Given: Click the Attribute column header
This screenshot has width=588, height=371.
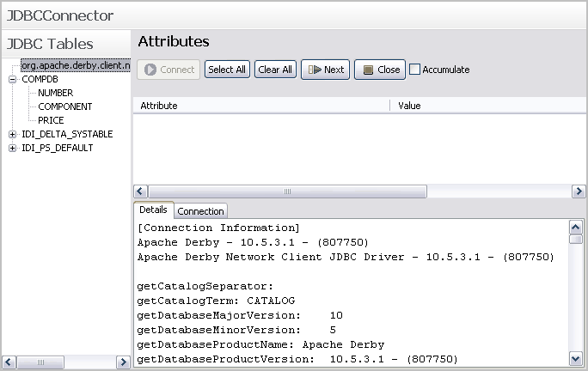Looking at the screenshot, I should point(261,106).
